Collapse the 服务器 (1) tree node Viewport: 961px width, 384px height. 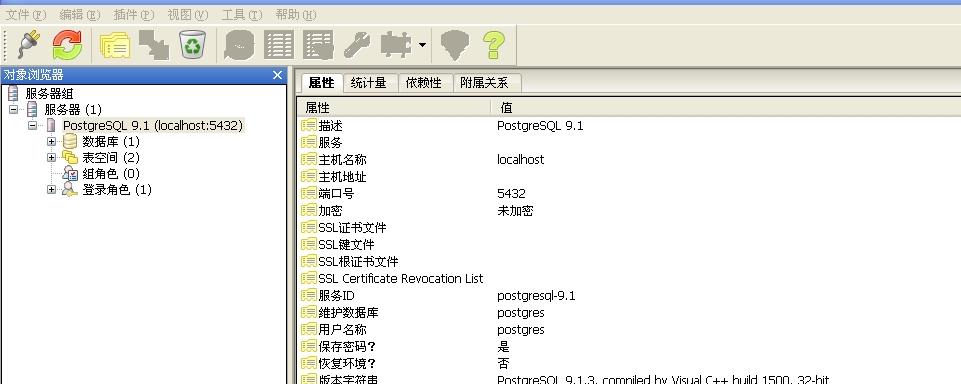point(13,110)
